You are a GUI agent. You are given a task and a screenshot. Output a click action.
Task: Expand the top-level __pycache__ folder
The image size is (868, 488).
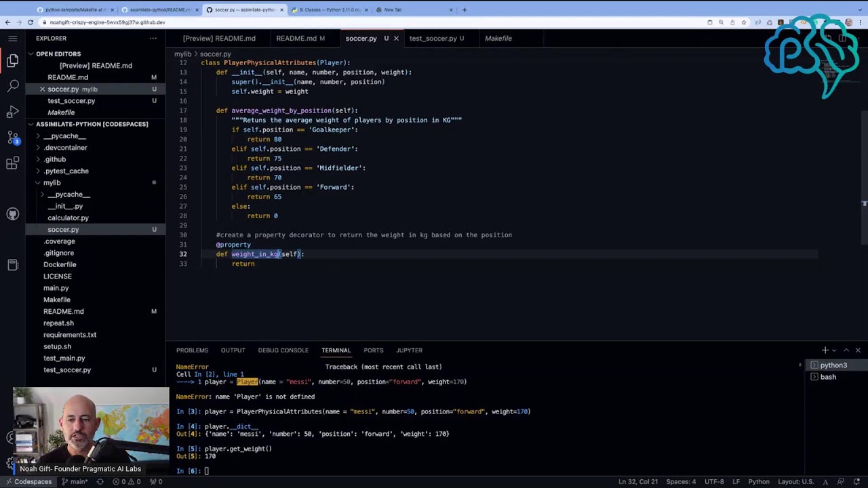pos(64,136)
